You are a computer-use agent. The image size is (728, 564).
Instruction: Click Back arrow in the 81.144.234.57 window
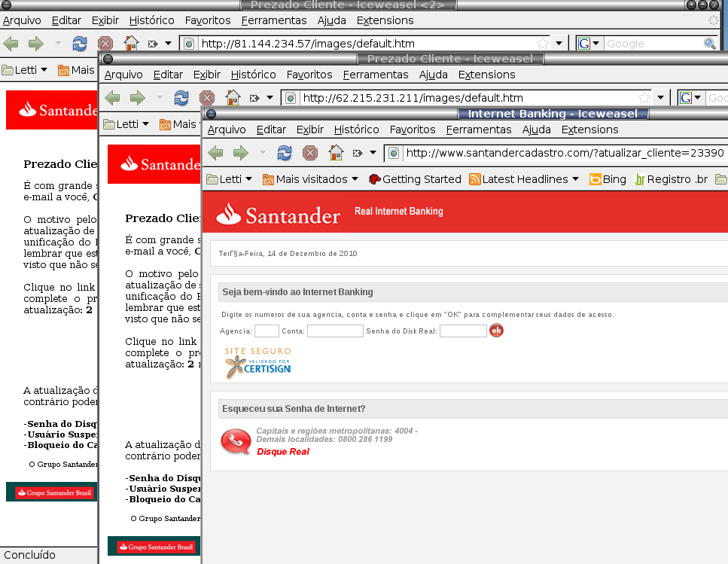click(11, 44)
